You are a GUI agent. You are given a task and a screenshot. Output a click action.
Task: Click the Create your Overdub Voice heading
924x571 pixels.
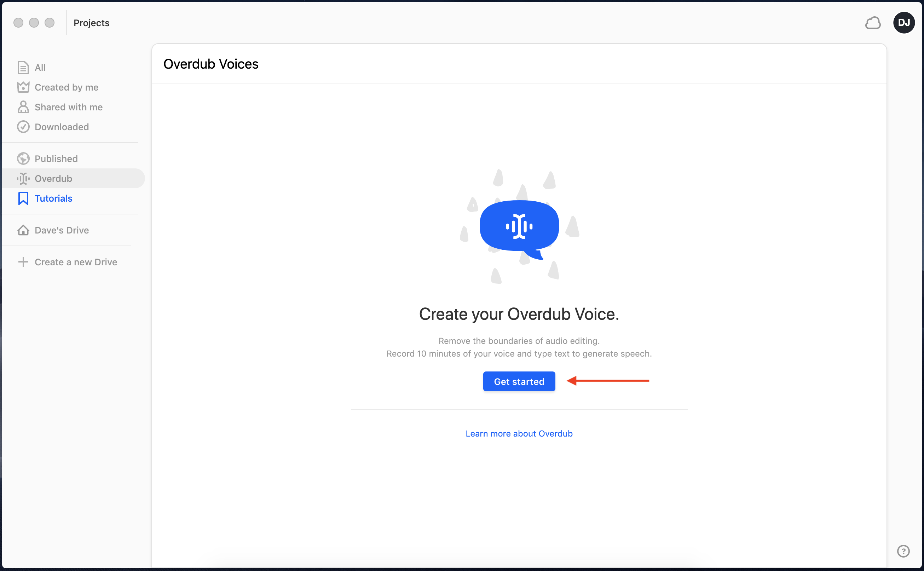coord(519,314)
